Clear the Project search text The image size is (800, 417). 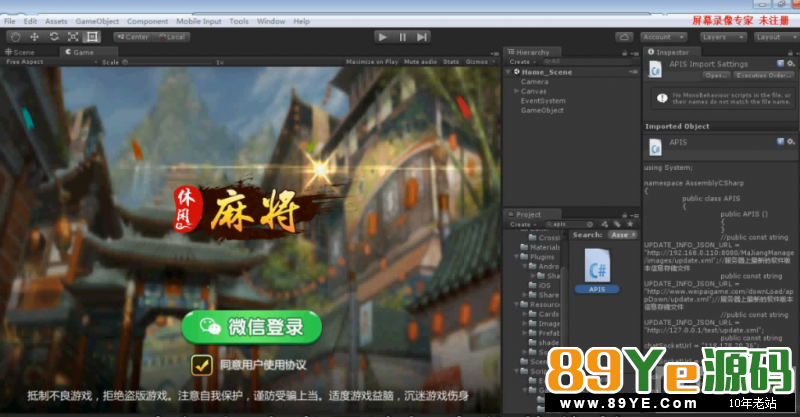click(590, 225)
